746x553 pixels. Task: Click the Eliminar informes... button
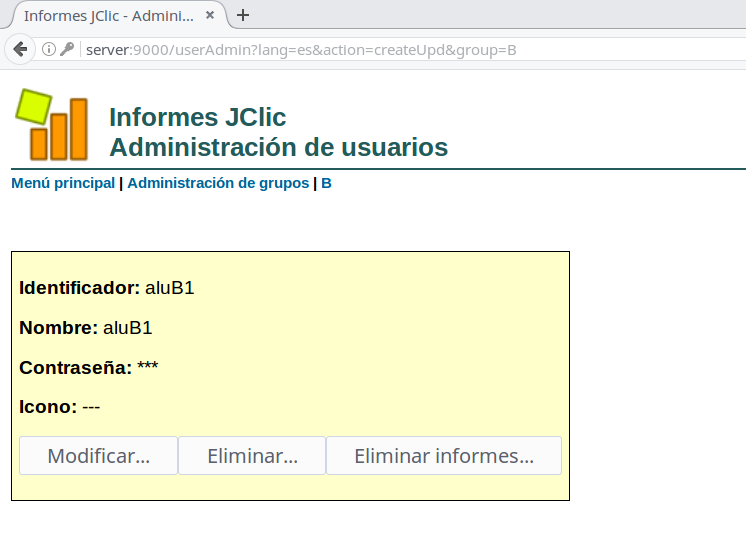(443, 456)
